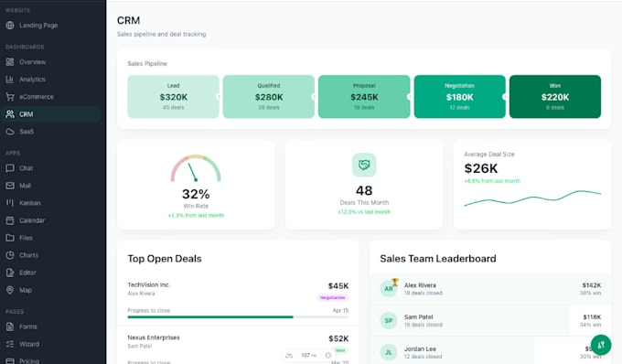The height and width of the screenshot is (364, 622).
Task: Click the Forms document icon
Action: (10, 327)
